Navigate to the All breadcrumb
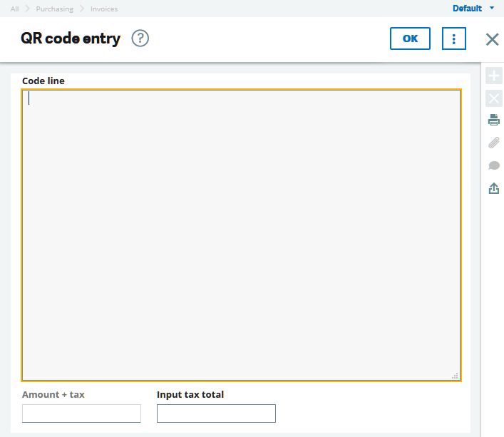 pos(14,9)
